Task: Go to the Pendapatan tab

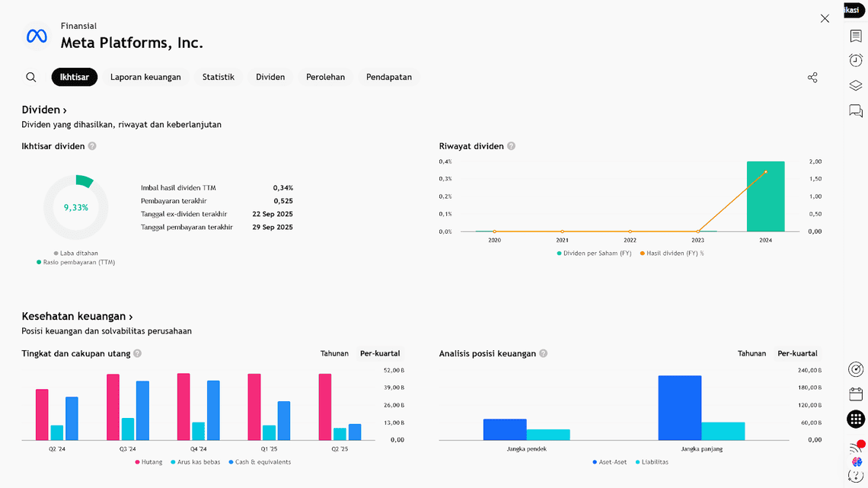Action: point(388,77)
